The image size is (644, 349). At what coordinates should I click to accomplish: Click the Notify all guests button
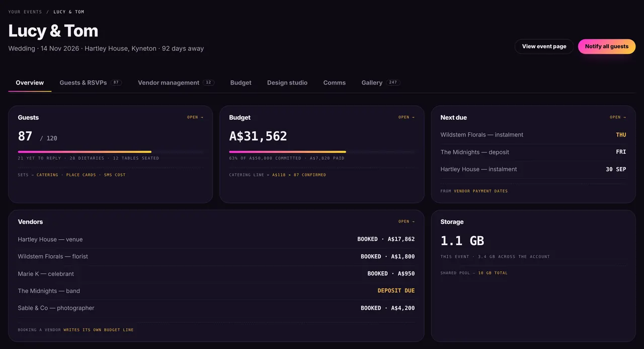pyautogui.click(x=607, y=46)
